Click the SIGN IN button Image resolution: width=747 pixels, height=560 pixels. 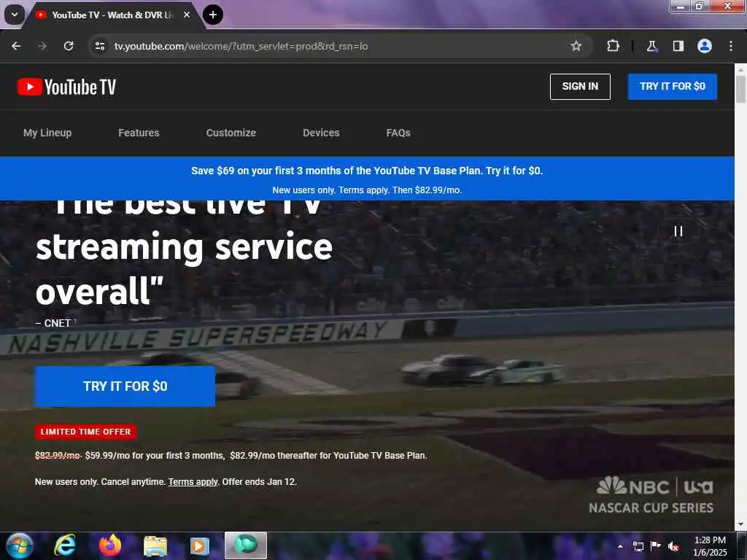tap(580, 87)
